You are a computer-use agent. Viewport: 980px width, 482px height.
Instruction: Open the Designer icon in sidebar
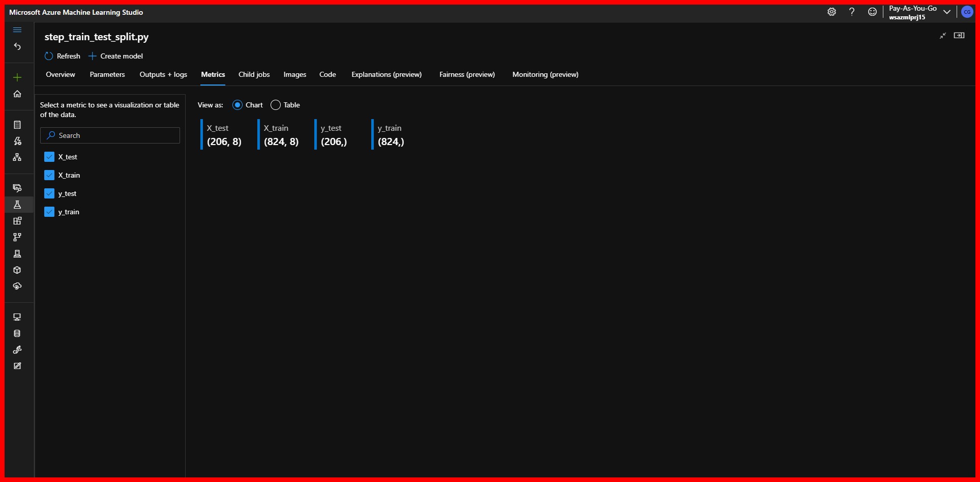point(17,157)
